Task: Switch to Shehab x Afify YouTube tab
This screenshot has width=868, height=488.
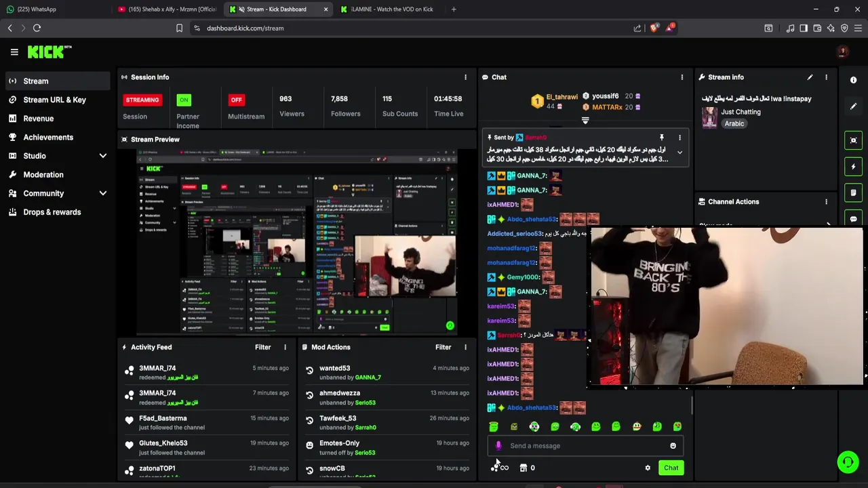Action: 167,9
